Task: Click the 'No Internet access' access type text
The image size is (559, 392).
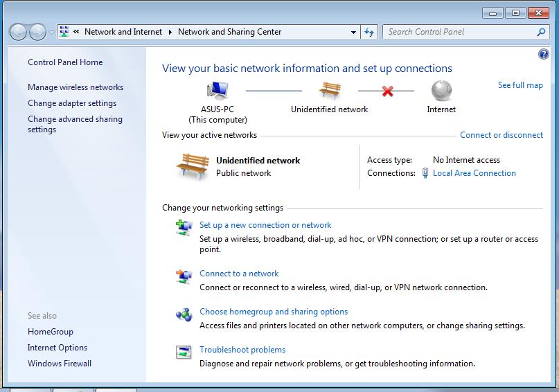Action: 466,160
